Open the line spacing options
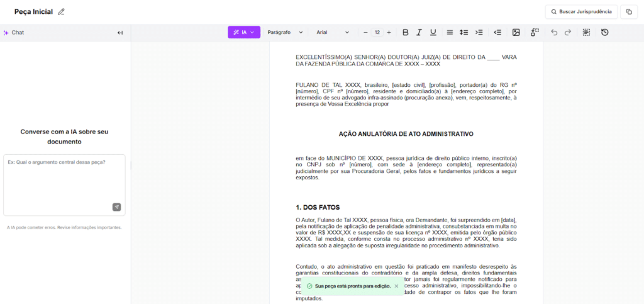Viewport: 644px width, 304px height. (x=464, y=32)
